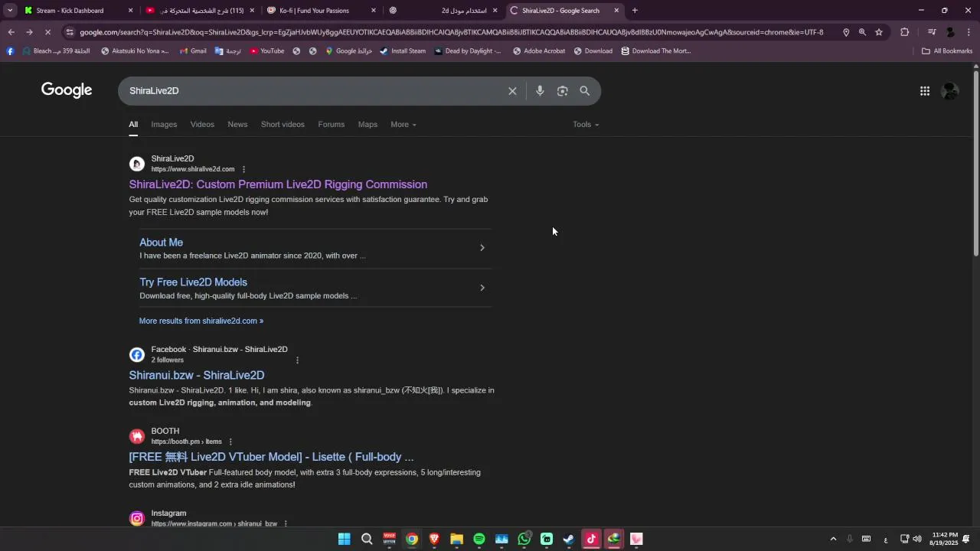The image size is (980, 551).
Task: Open the Facebook bookmark icon
Action: [10, 51]
